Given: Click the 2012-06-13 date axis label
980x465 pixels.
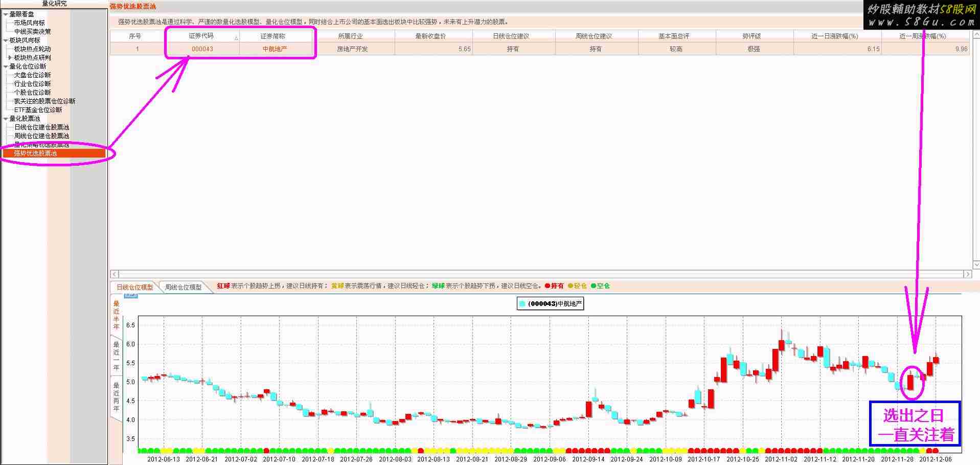Looking at the screenshot, I should point(164,459).
